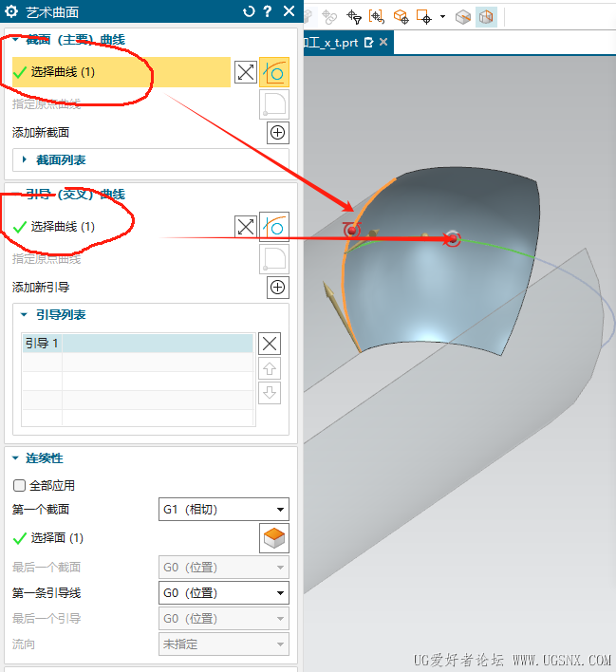Viewport: 616px width, 672px height.
Task: Add new guide with plus icon
Action: tap(278, 288)
